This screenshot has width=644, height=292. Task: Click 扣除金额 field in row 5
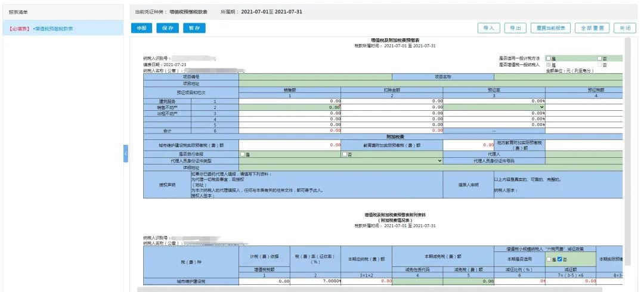click(x=392, y=125)
